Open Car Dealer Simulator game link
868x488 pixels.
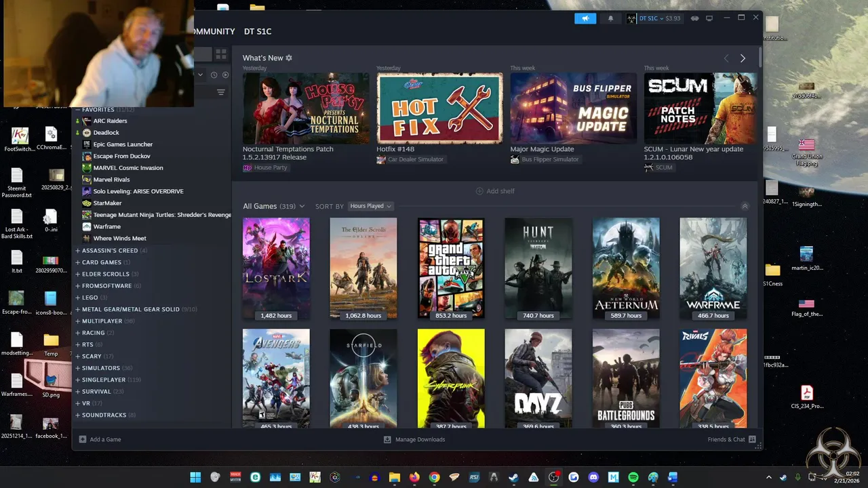410,159
